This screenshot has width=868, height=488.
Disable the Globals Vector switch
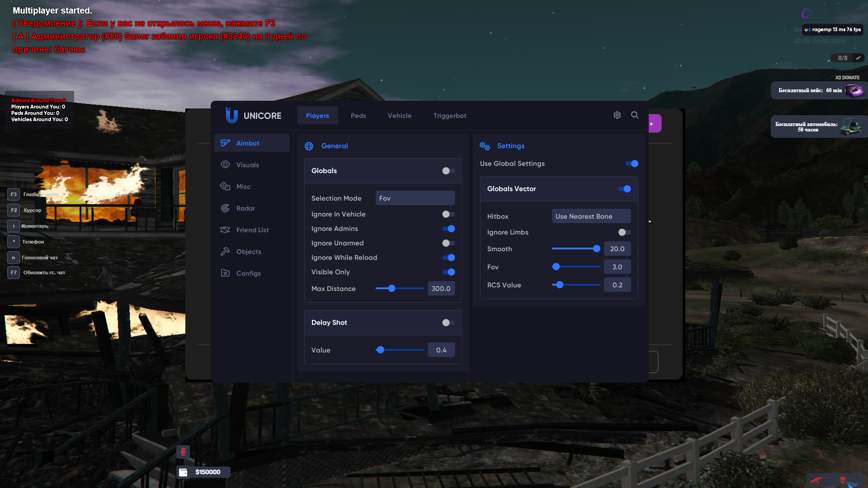[624, 189]
